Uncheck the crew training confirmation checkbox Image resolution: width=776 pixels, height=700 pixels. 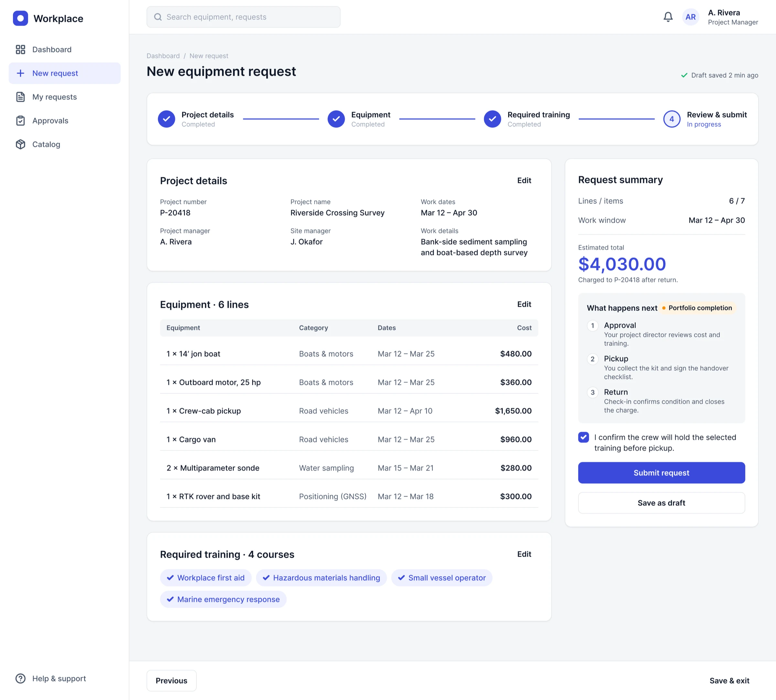584,437
